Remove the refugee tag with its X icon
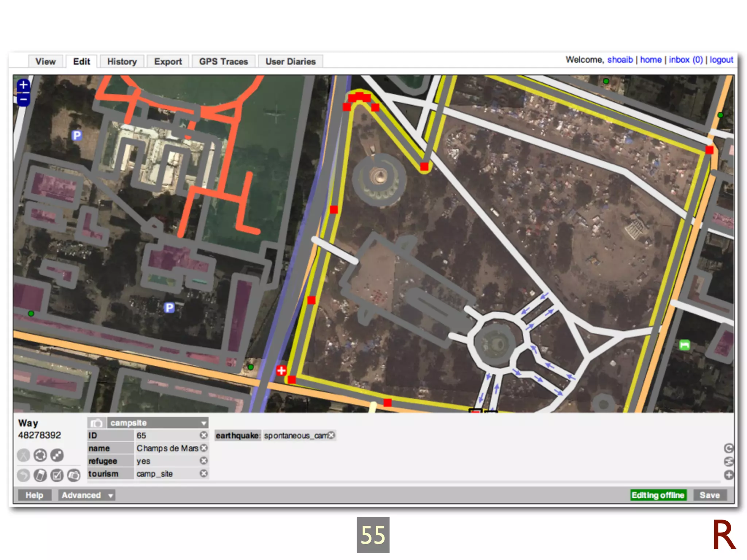 (x=204, y=461)
